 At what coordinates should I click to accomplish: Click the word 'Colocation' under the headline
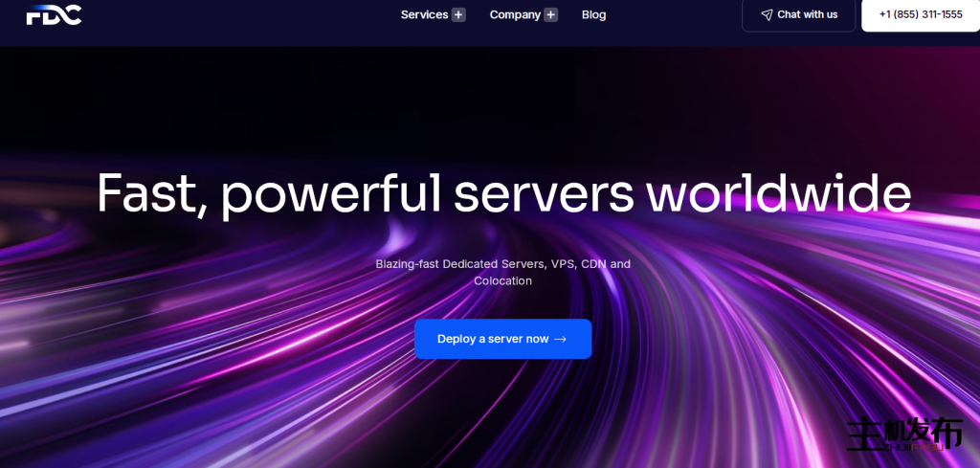coord(502,280)
